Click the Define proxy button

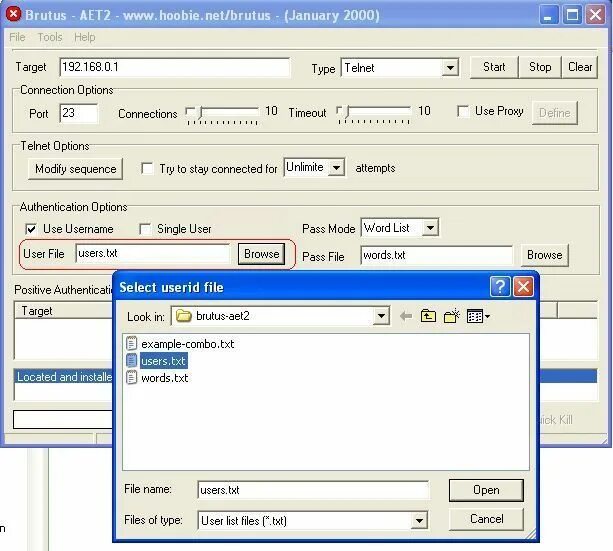554,113
